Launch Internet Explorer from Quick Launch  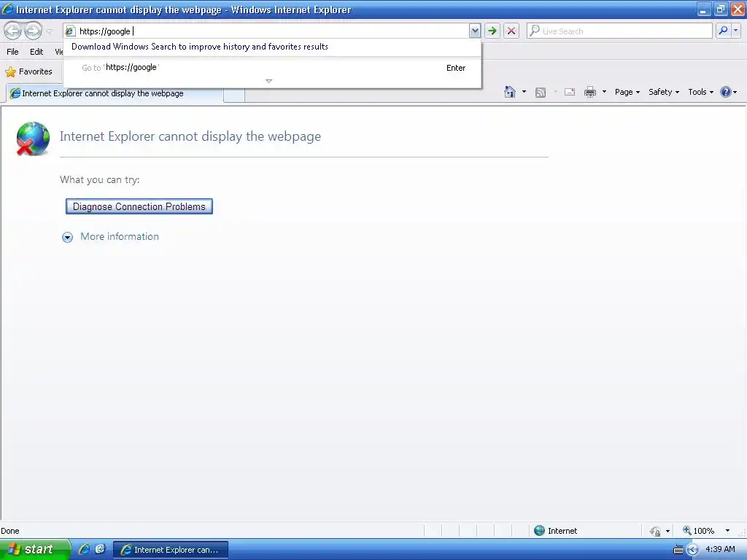[85, 549]
